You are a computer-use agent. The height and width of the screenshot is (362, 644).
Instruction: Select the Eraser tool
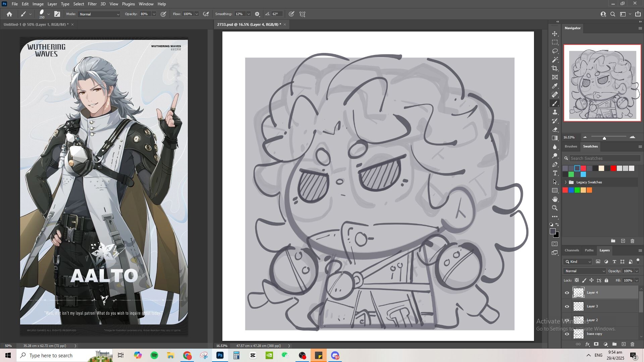555,130
